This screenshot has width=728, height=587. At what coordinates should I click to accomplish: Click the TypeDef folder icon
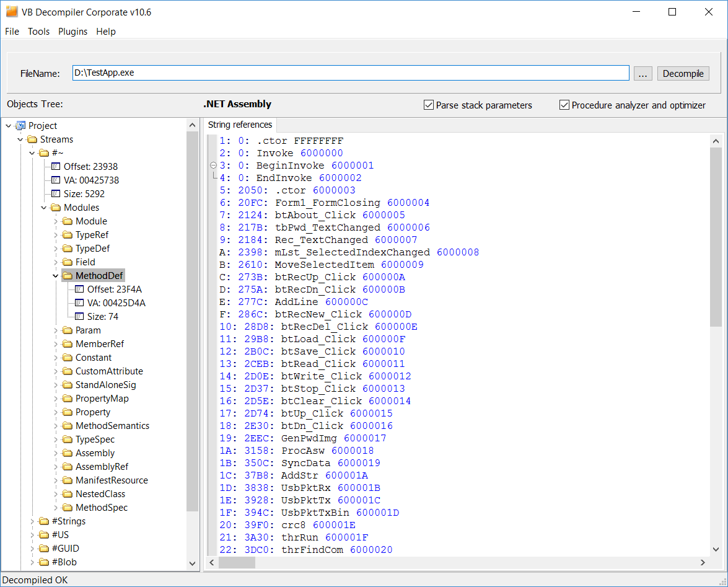click(68, 249)
